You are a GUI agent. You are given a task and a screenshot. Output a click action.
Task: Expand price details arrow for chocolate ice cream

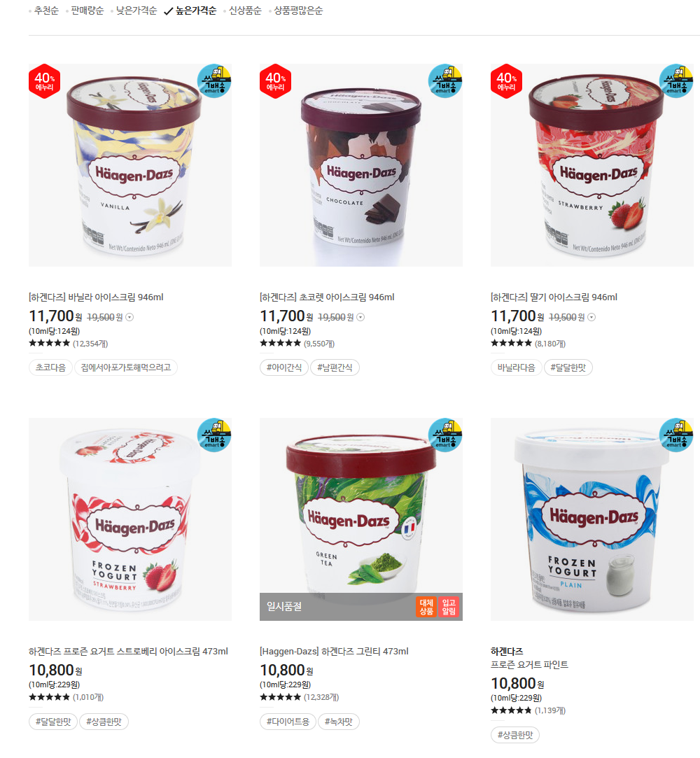360,317
